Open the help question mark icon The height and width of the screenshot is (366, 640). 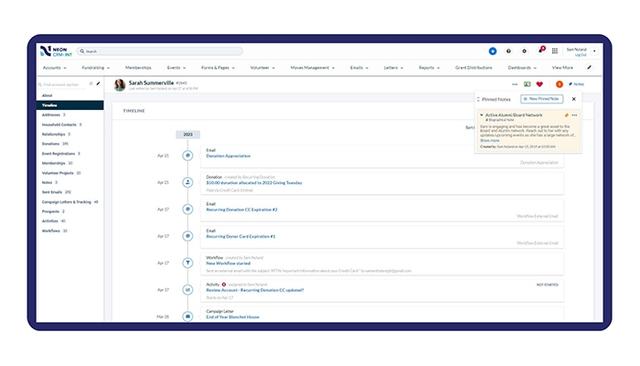[508, 51]
